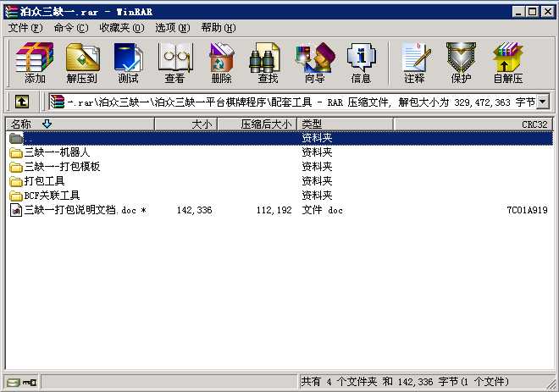Close the WinRAR window
The height and width of the screenshot is (392, 559).
click(547, 12)
